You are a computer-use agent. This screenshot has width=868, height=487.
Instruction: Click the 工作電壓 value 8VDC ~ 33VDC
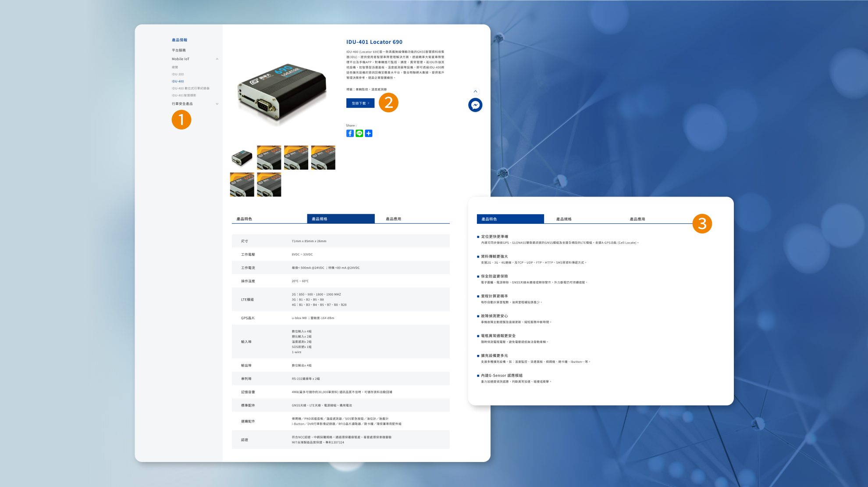(x=302, y=254)
